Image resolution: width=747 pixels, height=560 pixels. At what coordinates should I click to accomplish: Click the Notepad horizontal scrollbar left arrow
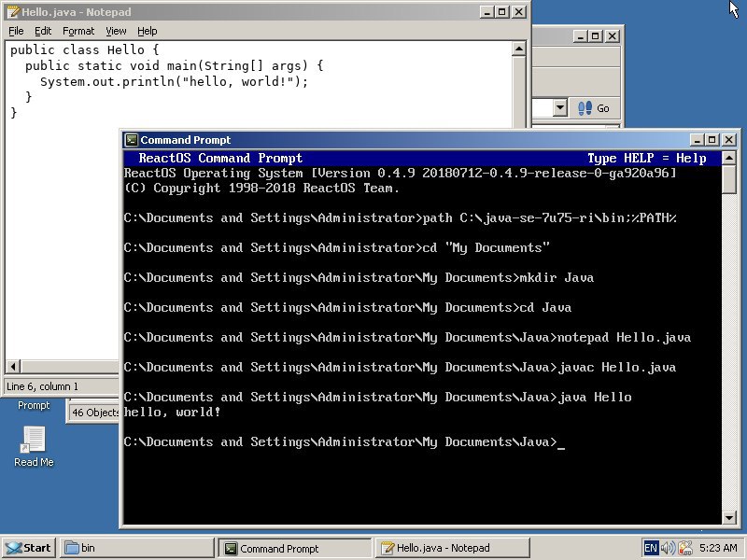[x=13, y=367]
